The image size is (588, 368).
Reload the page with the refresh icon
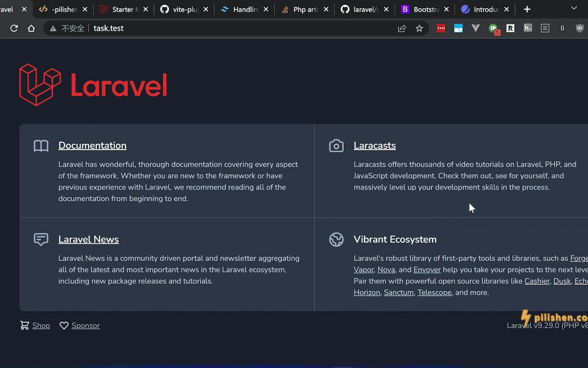[x=14, y=28]
